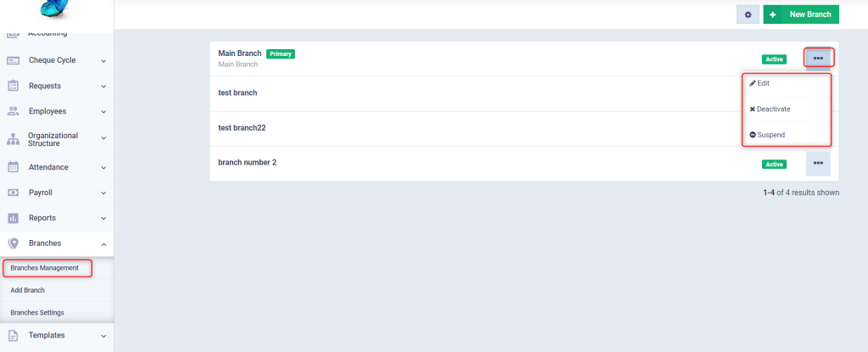Click the Organizational Structure hierarchy icon
This screenshot has width=868, height=352.
click(x=14, y=140)
